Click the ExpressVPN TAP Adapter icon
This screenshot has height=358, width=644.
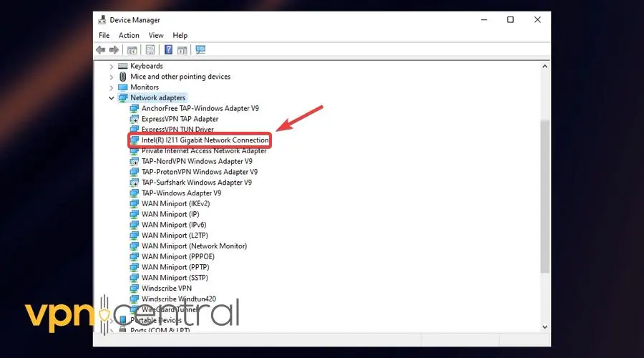tap(135, 119)
